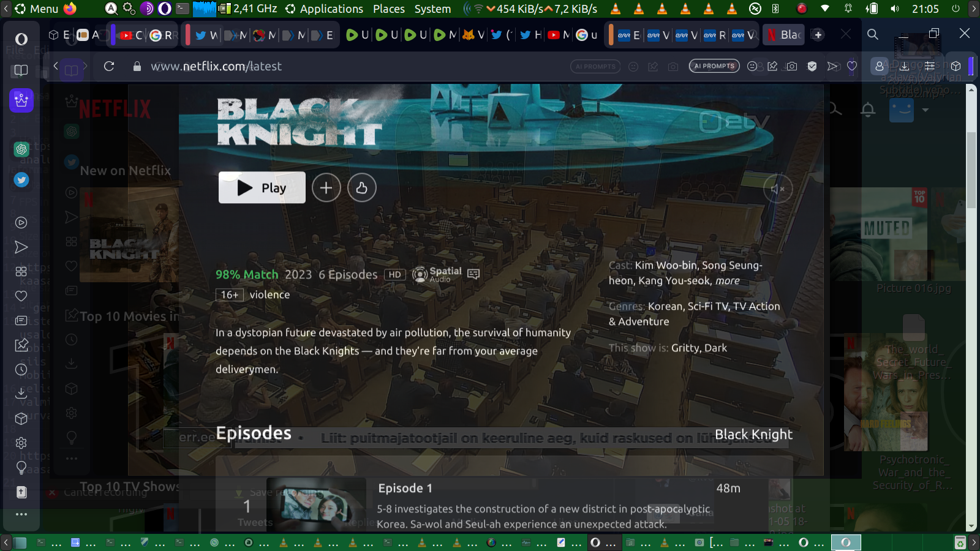Open the Places menu

pos(389,9)
